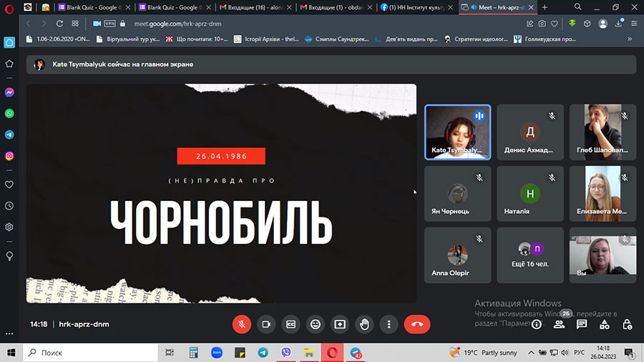Raise your hand in the meeting

coord(364,324)
